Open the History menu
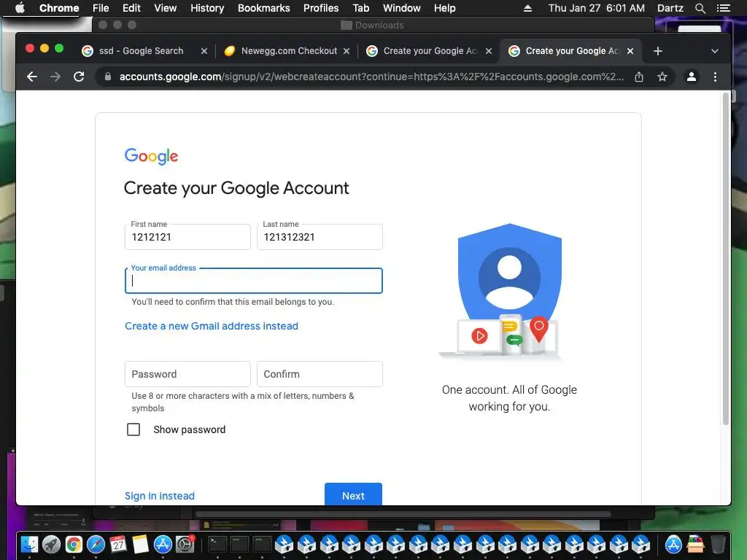 (x=207, y=8)
